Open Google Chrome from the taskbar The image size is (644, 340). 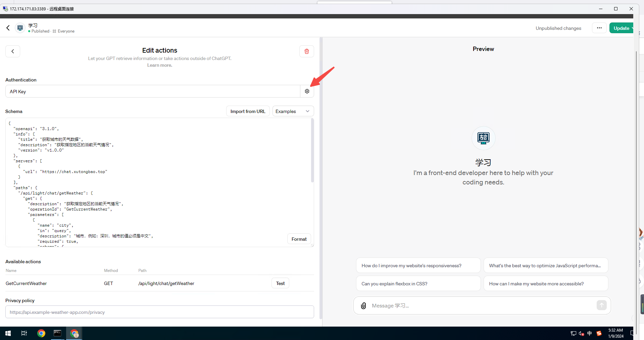[41, 333]
